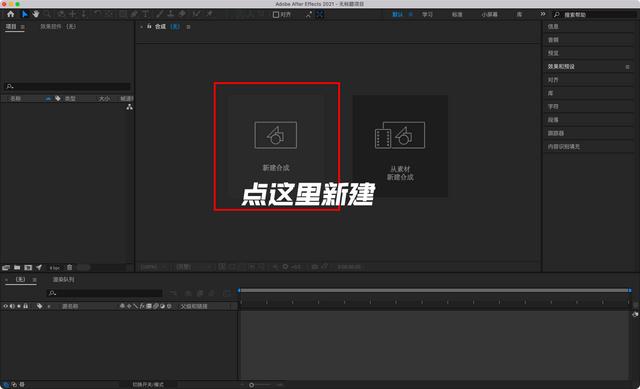Switch to the 标准 workspace
640x389 pixels.
point(457,14)
